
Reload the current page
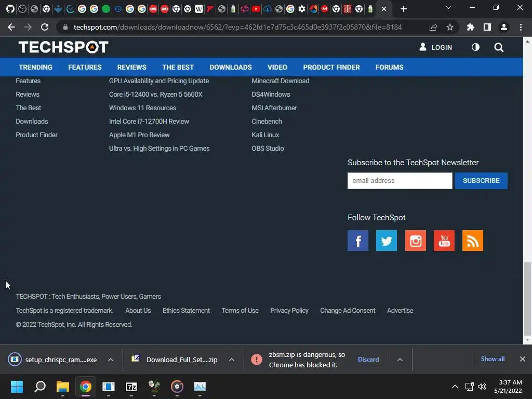point(45,27)
